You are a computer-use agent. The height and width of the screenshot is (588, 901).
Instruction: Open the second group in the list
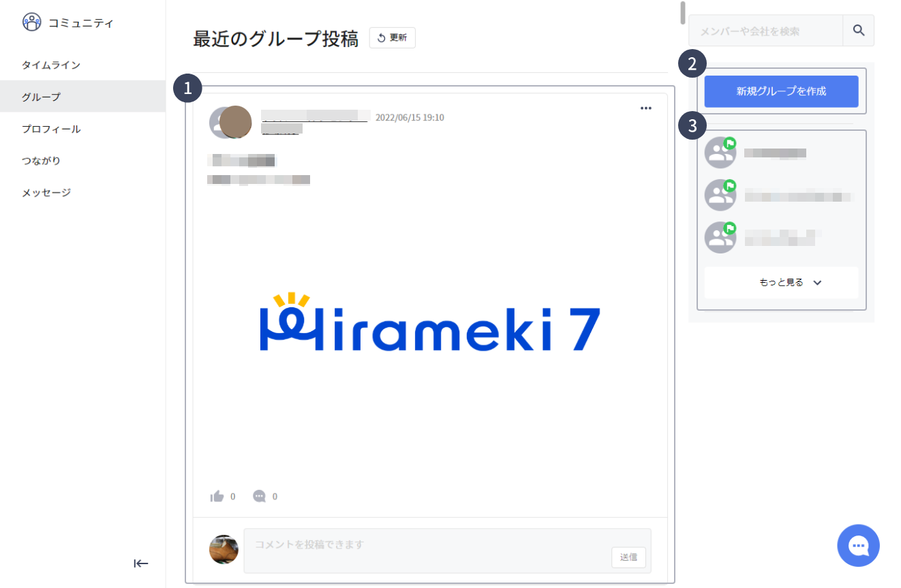[x=781, y=196]
